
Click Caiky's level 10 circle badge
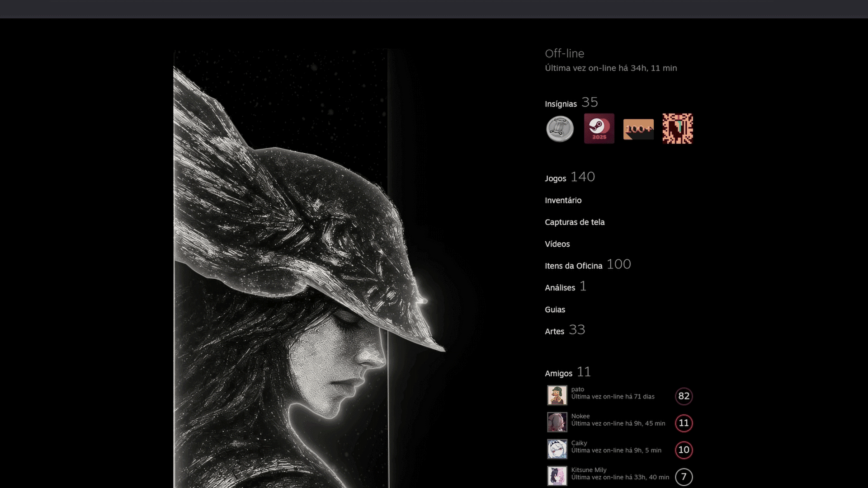pyautogui.click(x=684, y=450)
